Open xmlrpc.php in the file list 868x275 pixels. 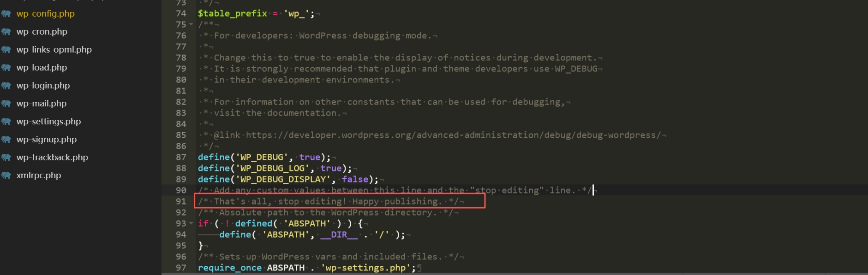[39, 176]
